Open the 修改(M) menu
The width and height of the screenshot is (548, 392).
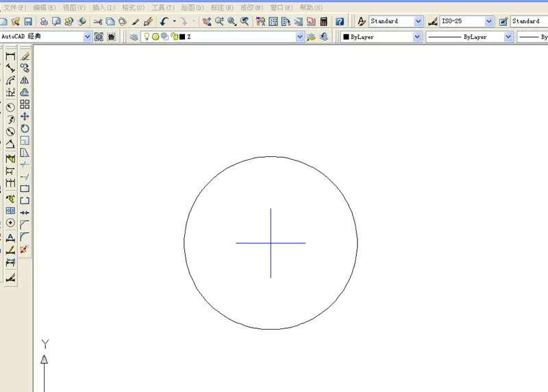coord(251,8)
